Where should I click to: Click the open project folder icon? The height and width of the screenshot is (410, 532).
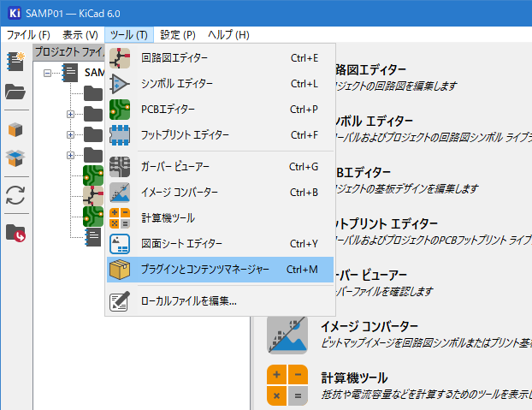(x=15, y=92)
